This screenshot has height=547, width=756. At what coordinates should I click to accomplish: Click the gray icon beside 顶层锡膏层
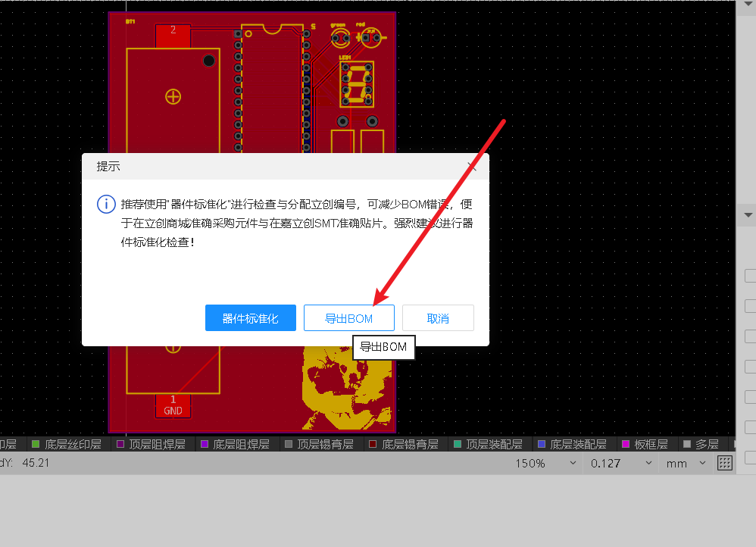tap(289, 444)
